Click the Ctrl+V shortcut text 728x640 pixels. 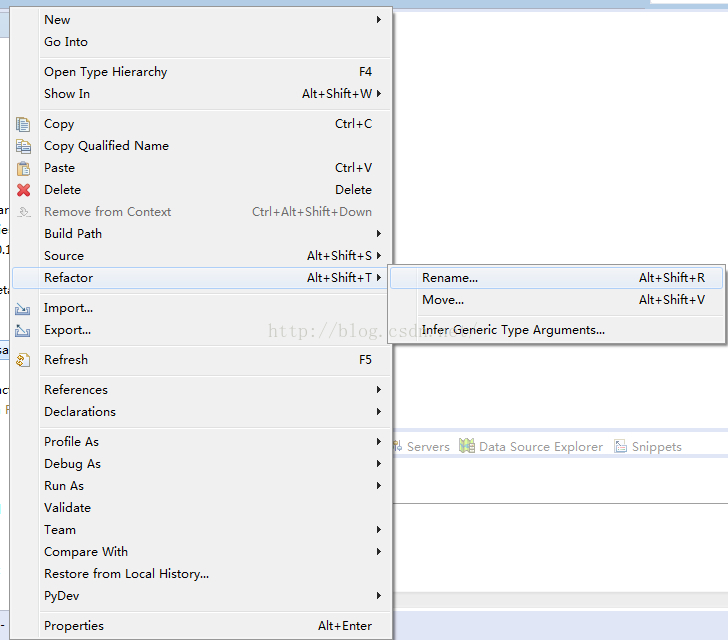353,168
